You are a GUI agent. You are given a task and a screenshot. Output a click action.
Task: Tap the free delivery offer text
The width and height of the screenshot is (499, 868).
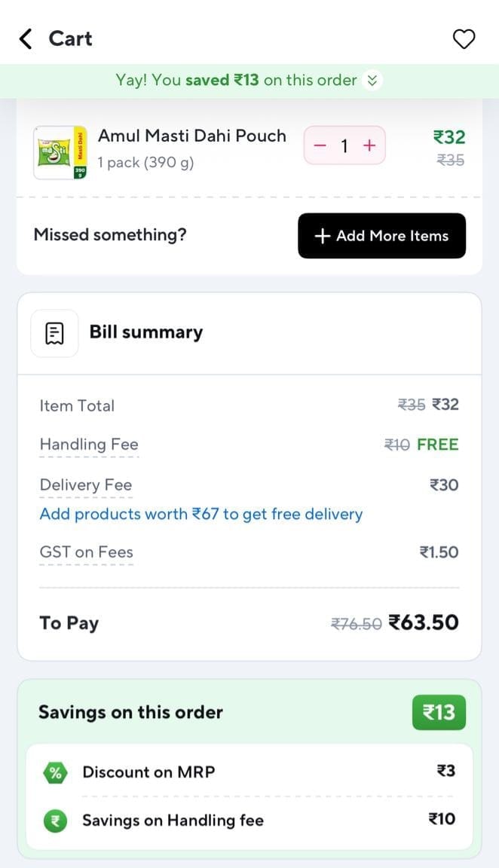coord(201,514)
